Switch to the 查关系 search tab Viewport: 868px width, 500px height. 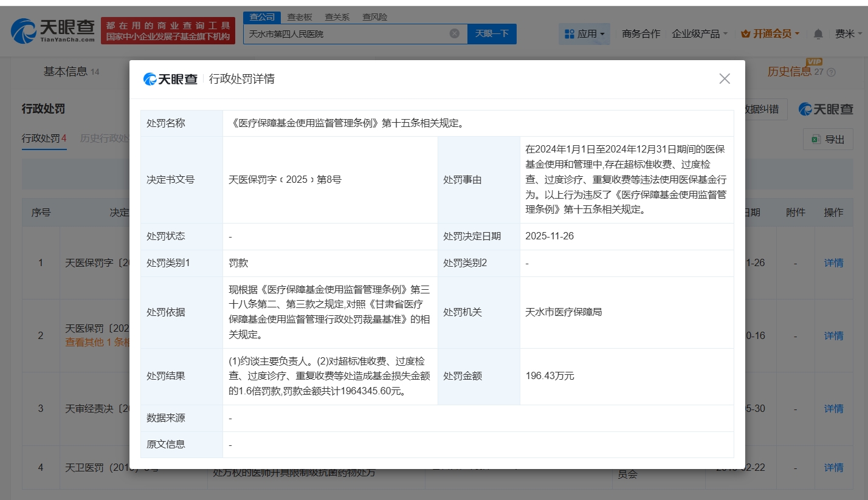337,17
